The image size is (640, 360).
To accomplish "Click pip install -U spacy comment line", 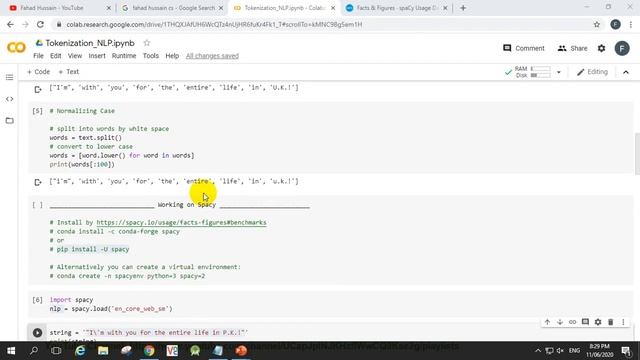I will pos(89,249).
